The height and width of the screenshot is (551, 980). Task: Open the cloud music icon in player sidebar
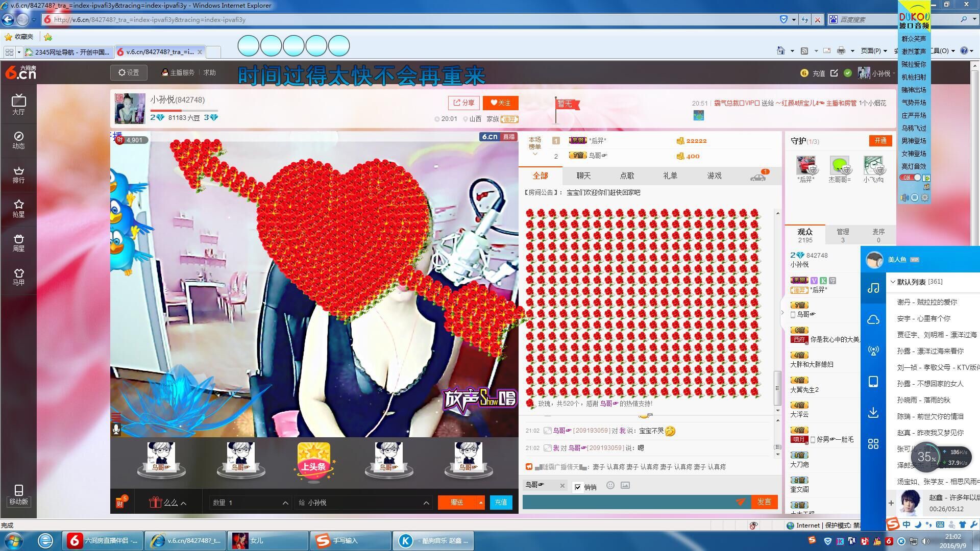(873, 320)
